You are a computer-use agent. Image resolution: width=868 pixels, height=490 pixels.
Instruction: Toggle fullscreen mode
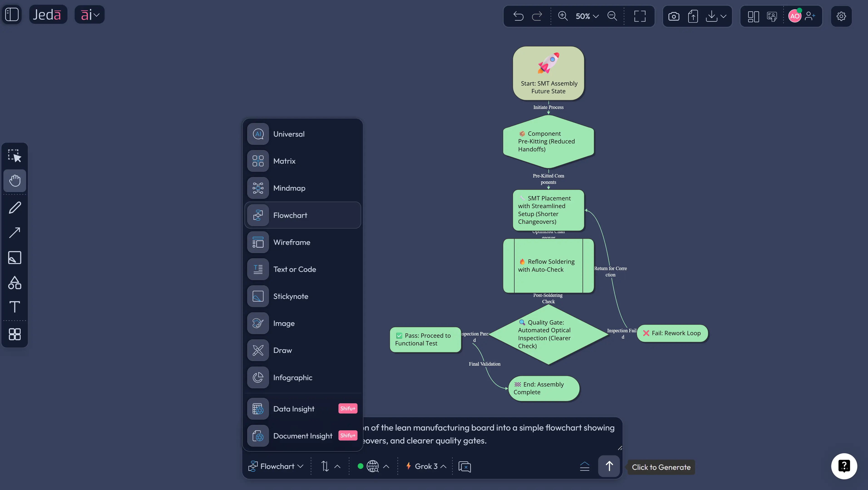pyautogui.click(x=640, y=16)
